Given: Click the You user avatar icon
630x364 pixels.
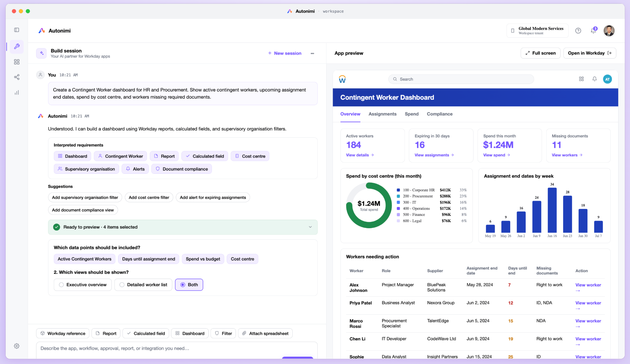Looking at the screenshot, I should (40, 75).
